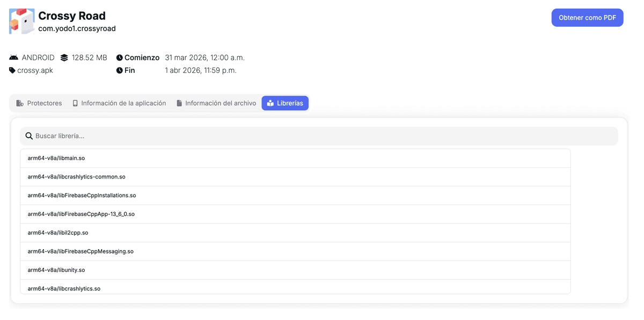Select the libcrashlytics-common.so library entry

295,177
